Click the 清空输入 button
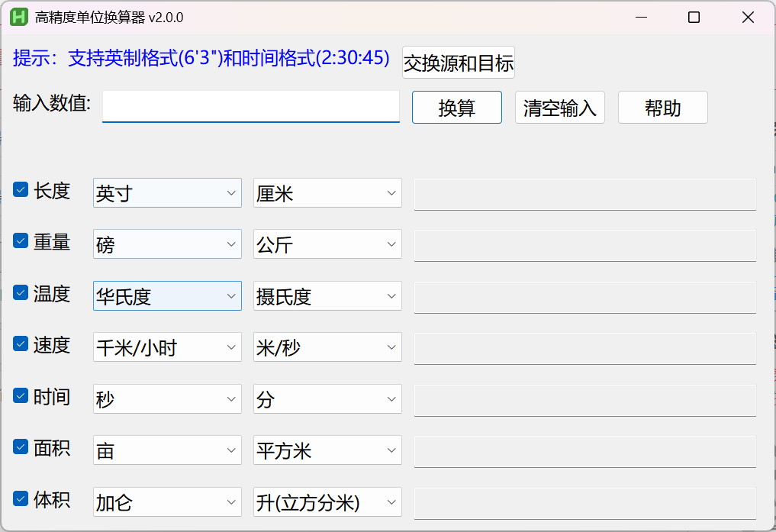The width and height of the screenshot is (776, 532). click(x=559, y=108)
